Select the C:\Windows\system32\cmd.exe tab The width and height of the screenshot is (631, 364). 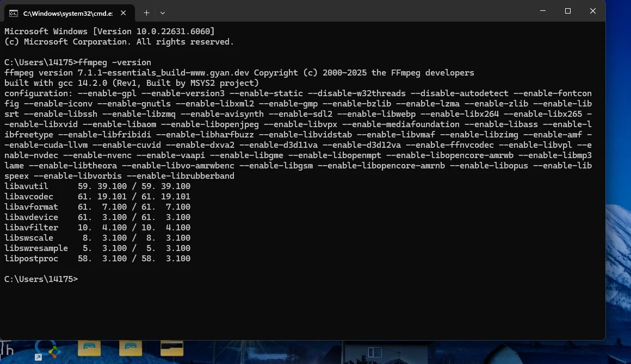click(x=65, y=12)
